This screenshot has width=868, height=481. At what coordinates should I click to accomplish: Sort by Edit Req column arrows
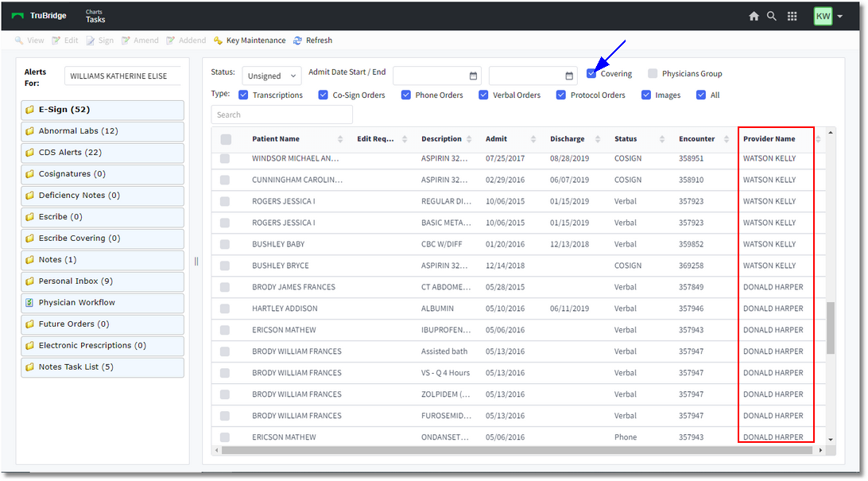(x=405, y=139)
